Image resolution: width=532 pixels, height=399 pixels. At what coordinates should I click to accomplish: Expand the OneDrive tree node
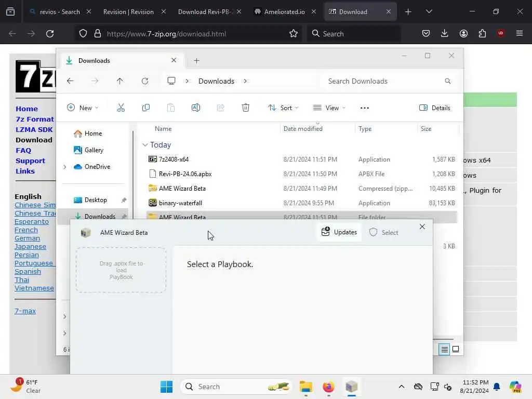pos(64,167)
